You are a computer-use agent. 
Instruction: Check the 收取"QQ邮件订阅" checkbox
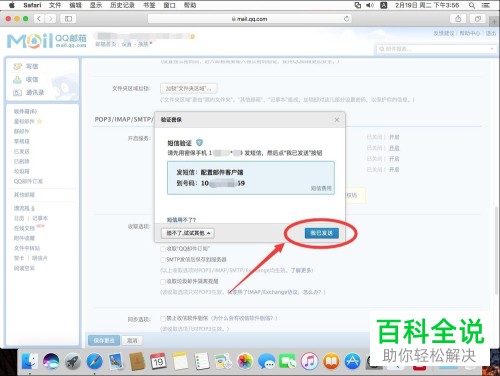click(163, 249)
